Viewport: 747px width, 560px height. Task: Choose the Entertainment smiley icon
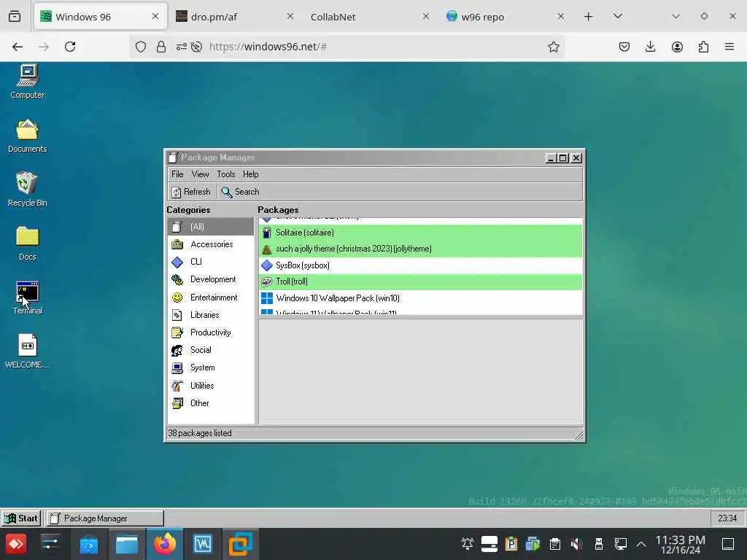point(177,297)
